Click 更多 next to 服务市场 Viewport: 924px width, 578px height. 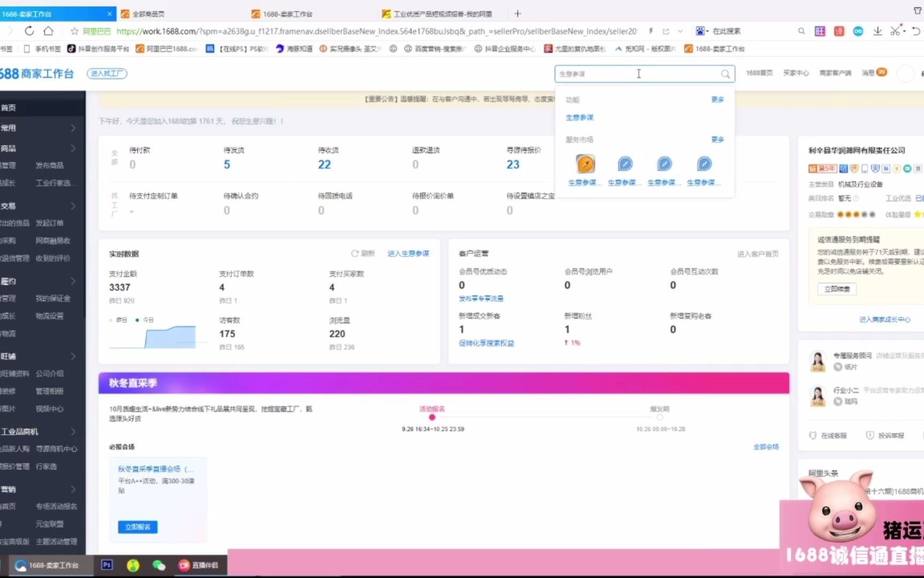coord(718,140)
